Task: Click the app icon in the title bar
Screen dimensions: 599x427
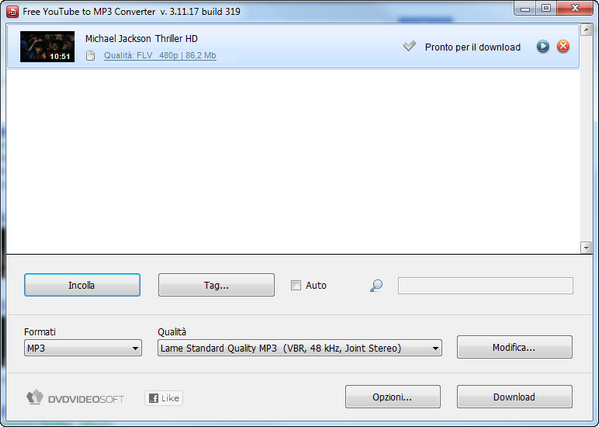Action: pyautogui.click(x=12, y=11)
